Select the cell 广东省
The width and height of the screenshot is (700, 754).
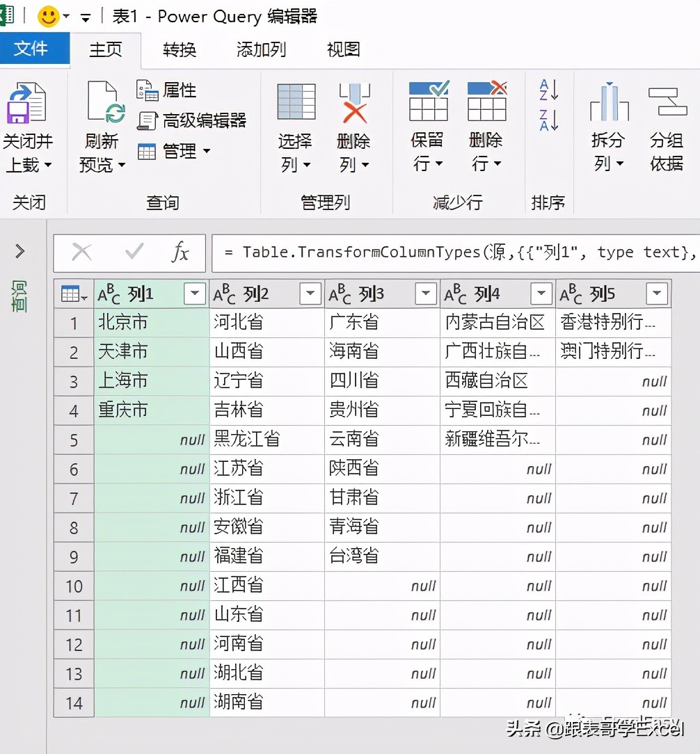(383, 323)
